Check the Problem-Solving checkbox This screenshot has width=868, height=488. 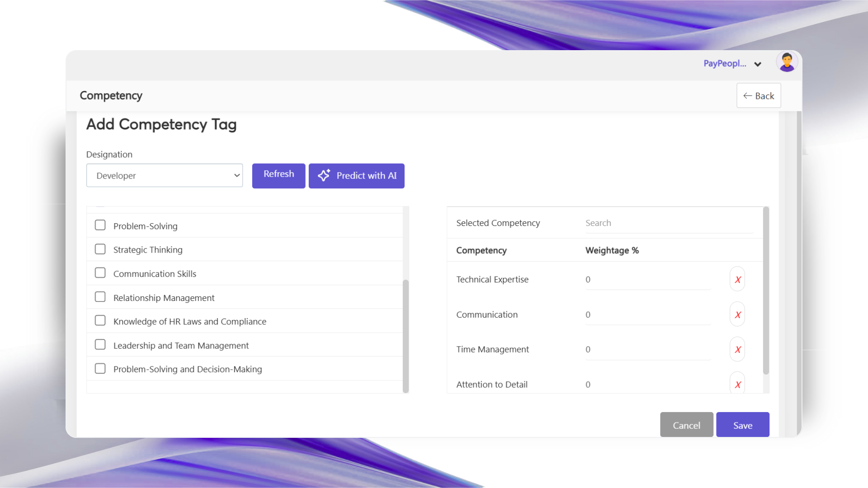click(x=100, y=225)
